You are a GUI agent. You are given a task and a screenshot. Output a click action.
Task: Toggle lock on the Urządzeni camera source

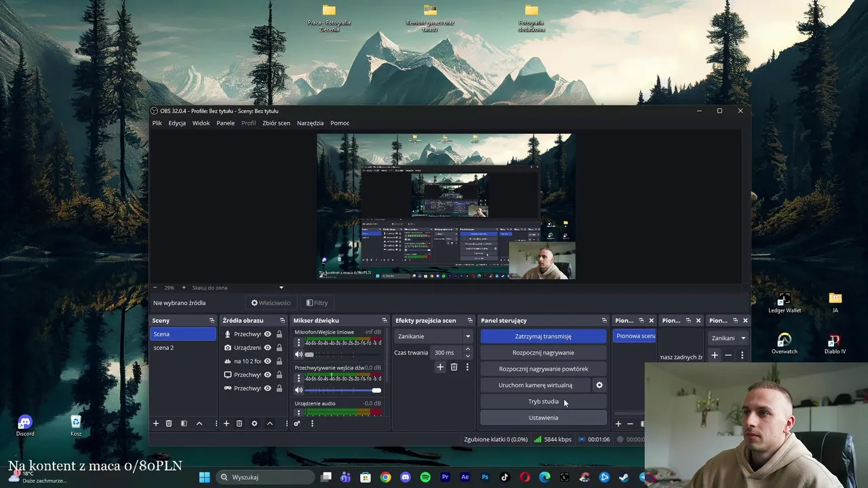click(x=279, y=348)
